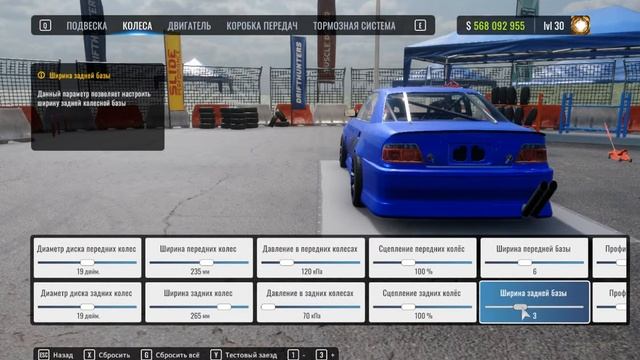
Task: Select the cut-off rear Профиль card
Action: click(609, 302)
